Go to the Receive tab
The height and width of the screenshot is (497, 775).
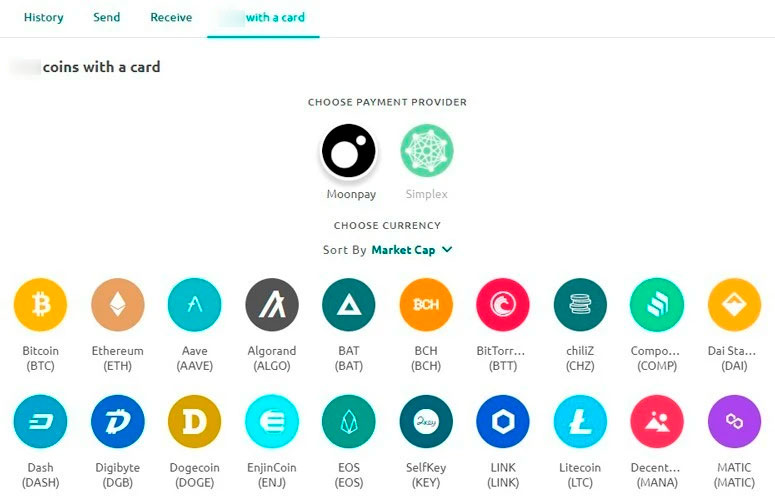coord(171,17)
